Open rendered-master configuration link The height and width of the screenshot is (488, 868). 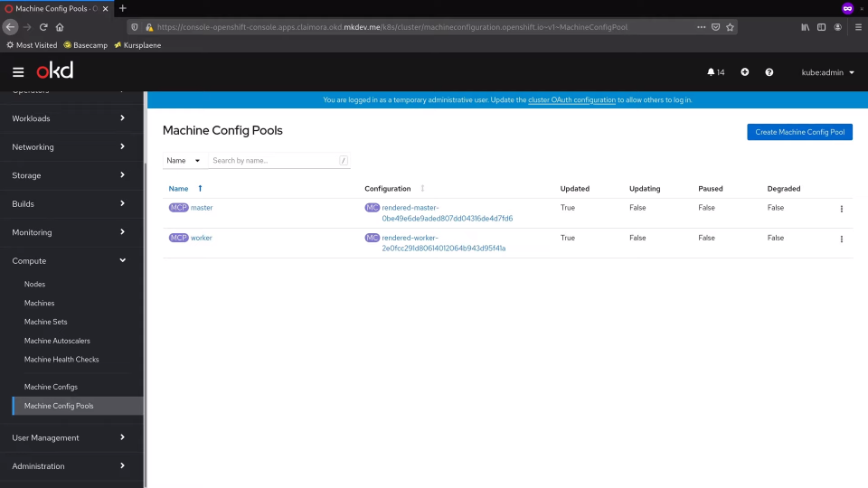pyautogui.click(x=448, y=213)
